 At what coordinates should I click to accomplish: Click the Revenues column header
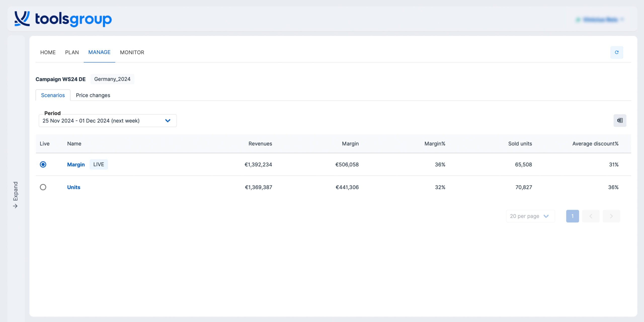pos(260,144)
